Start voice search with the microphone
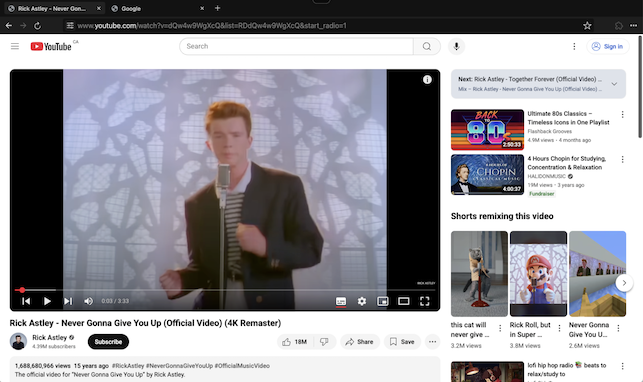 456,46
